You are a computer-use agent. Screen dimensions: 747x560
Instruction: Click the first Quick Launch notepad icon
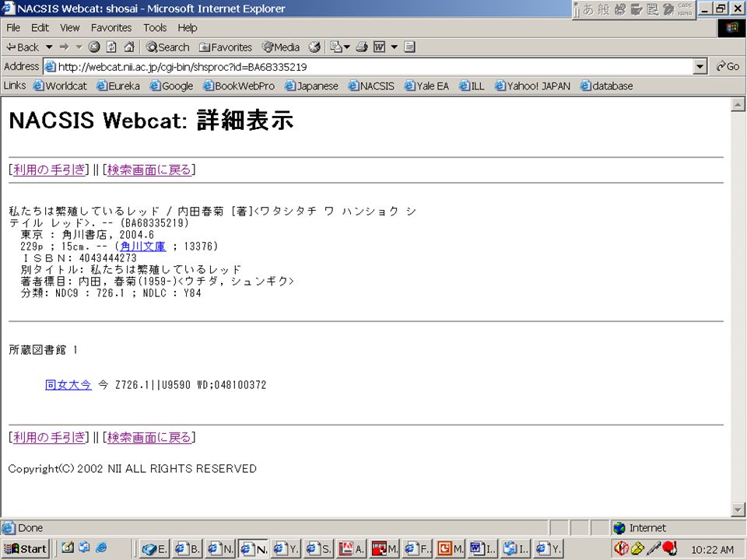coord(68,548)
